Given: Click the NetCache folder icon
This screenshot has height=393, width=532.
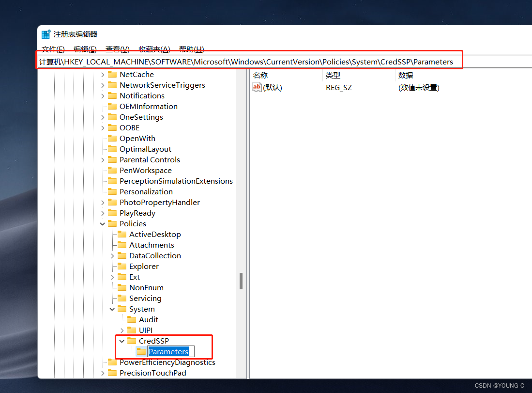Looking at the screenshot, I should coord(112,75).
